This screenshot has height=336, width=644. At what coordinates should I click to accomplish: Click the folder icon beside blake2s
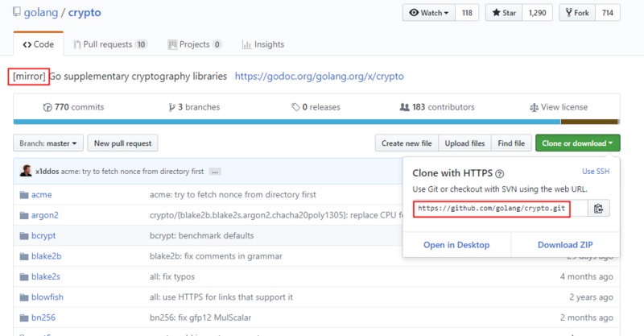pos(24,277)
